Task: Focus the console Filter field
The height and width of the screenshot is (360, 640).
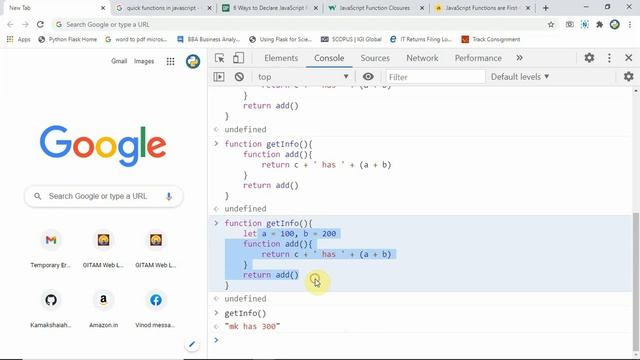Action: pos(435,77)
